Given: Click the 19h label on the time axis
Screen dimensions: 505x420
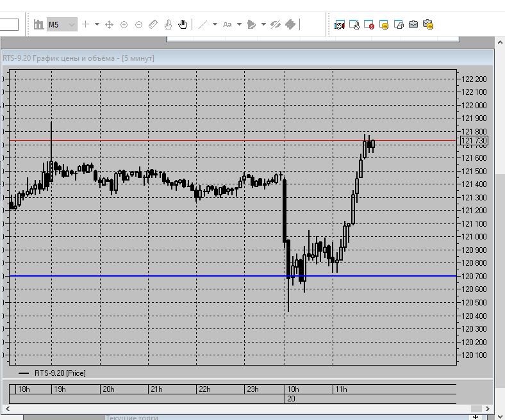Looking at the screenshot, I should point(60,389).
